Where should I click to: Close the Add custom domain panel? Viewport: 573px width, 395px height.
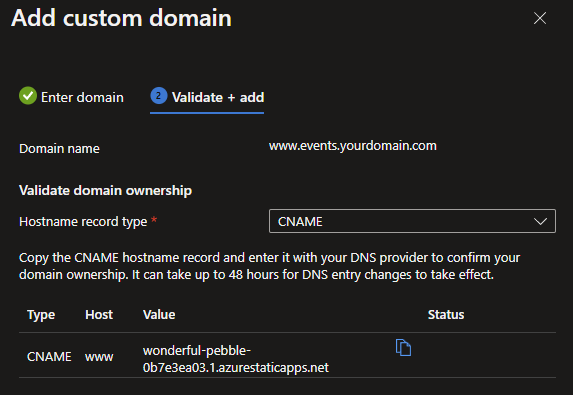click(540, 18)
